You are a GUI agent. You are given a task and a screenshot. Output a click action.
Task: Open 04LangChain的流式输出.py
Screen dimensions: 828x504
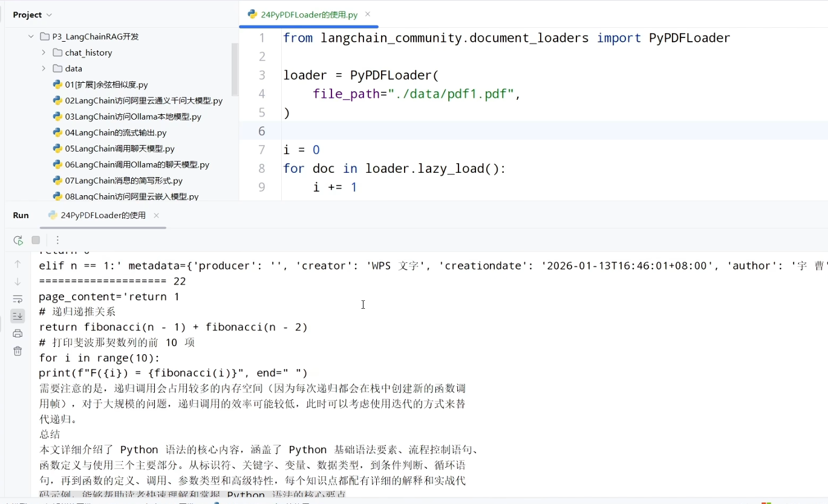tap(116, 132)
